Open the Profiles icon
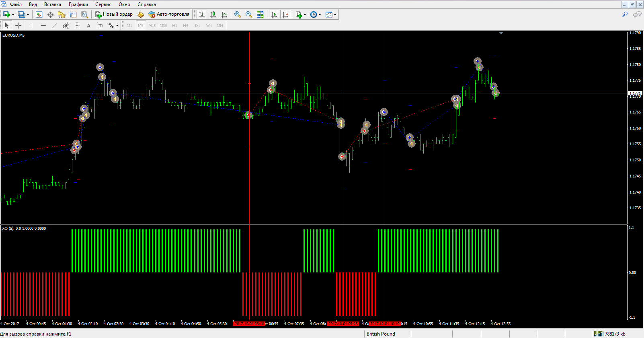 pyautogui.click(x=22, y=14)
